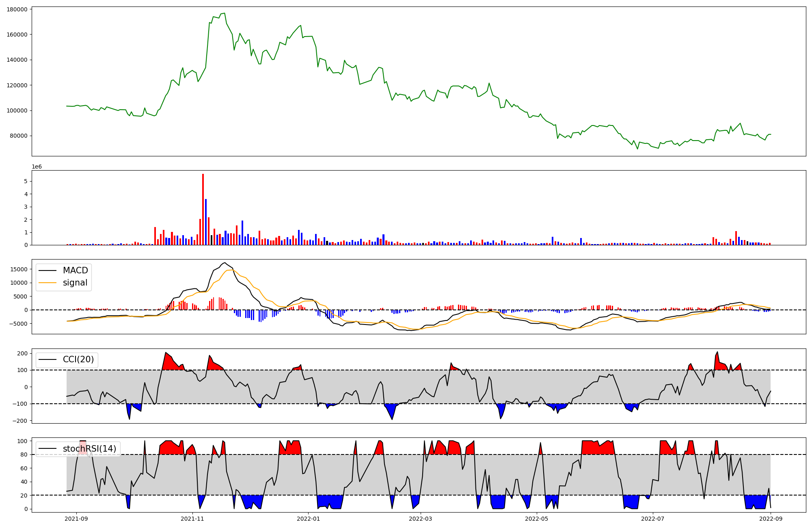
Task: Click the tallest red volume bar
Action: click(x=203, y=209)
